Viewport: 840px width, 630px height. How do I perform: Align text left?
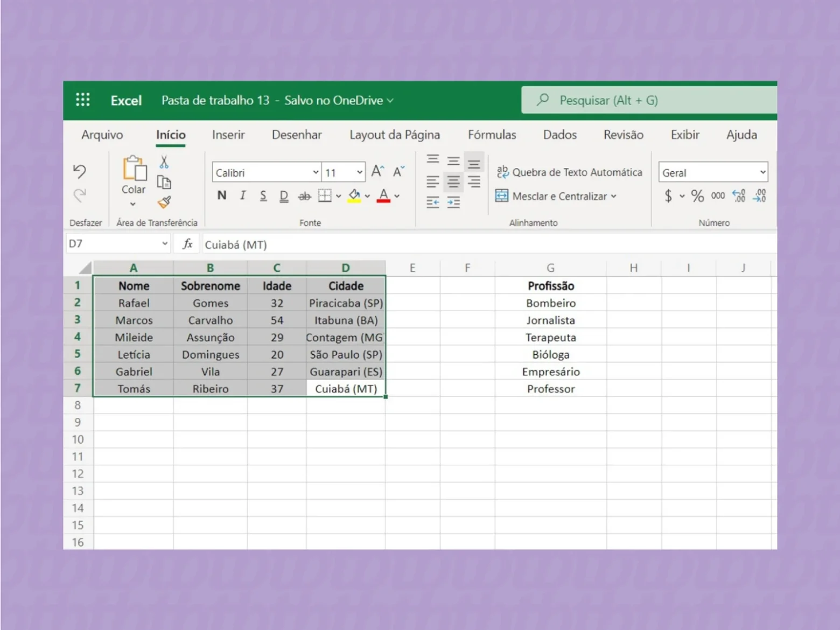click(x=433, y=181)
